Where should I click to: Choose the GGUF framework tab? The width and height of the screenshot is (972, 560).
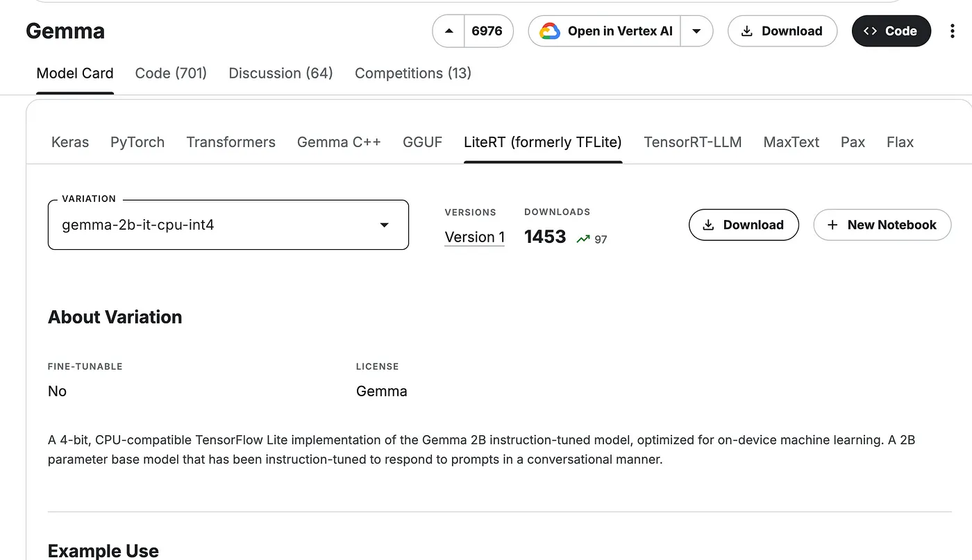tap(422, 142)
